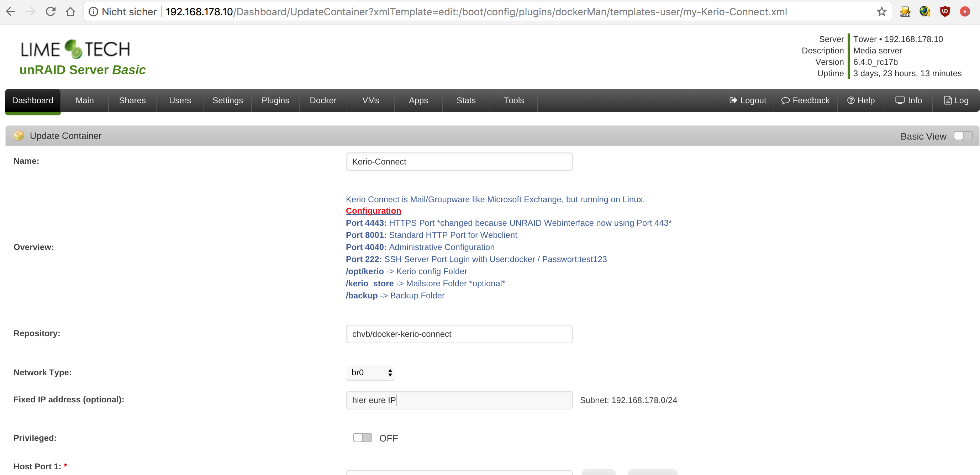Click the Media server description text
The width and height of the screenshot is (980, 475).
pyautogui.click(x=877, y=51)
